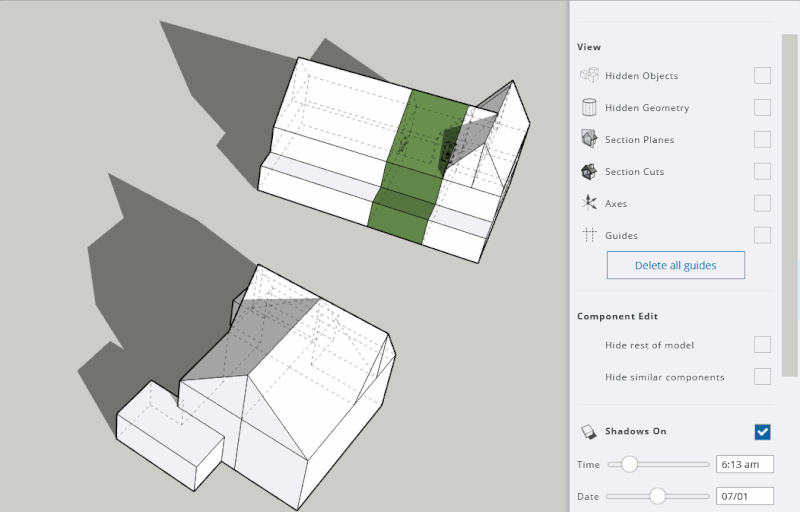Image resolution: width=800 pixels, height=512 pixels.
Task: Click the Shadows On icon
Action: pyautogui.click(x=589, y=432)
